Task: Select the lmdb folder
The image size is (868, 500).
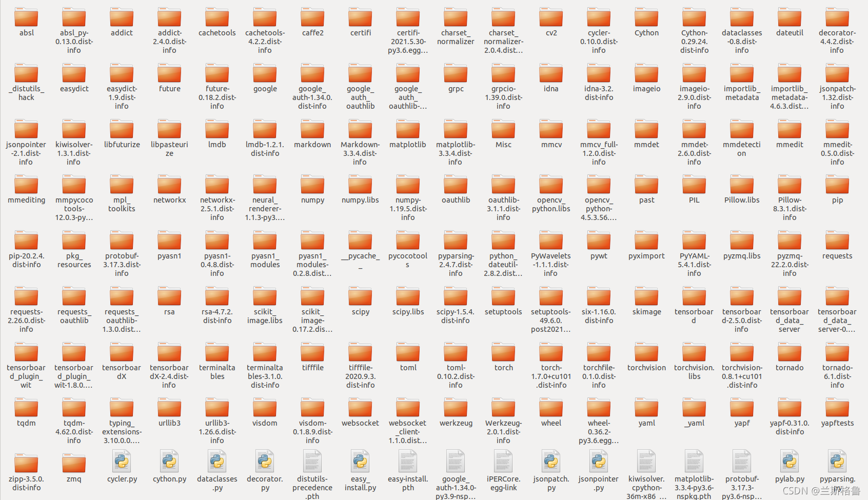Action: [217, 129]
